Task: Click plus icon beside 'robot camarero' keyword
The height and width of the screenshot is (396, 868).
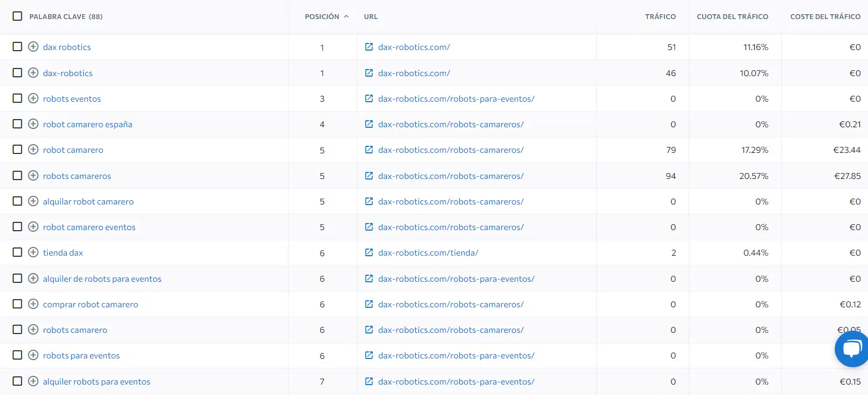Action: coord(33,150)
